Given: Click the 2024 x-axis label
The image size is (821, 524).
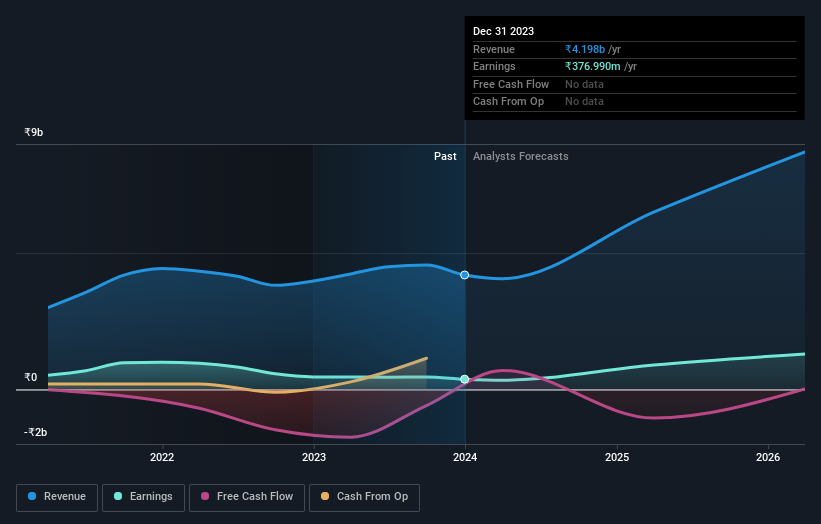Looking at the screenshot, I should tap(465, 457).
